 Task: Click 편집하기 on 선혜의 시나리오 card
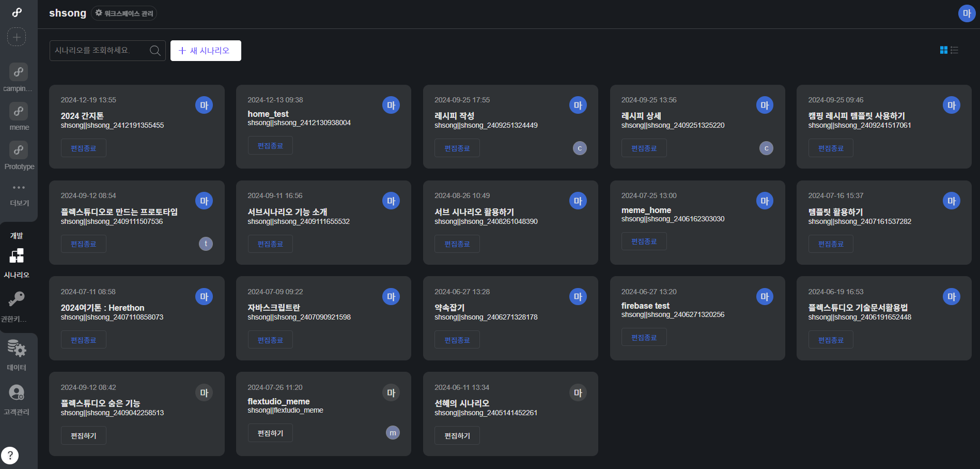(x=457, y=436)
